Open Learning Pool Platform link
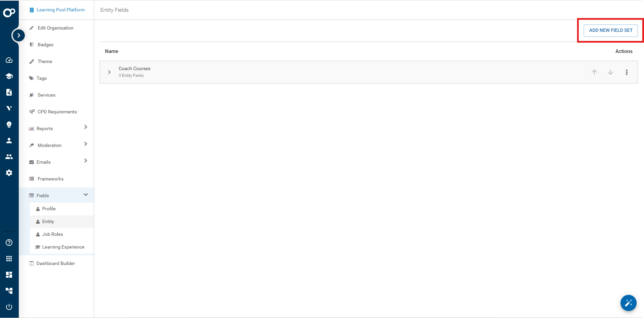 (x=60, y=10)
